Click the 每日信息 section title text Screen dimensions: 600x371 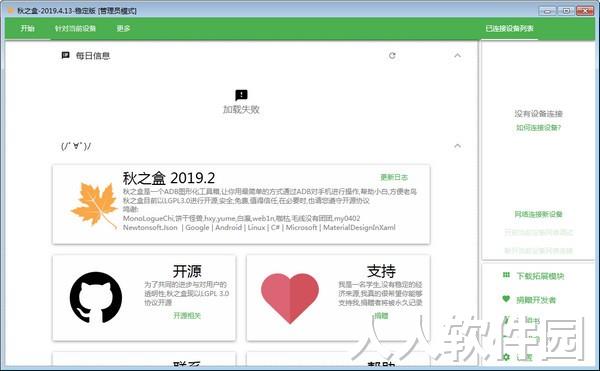click(93, 56)
